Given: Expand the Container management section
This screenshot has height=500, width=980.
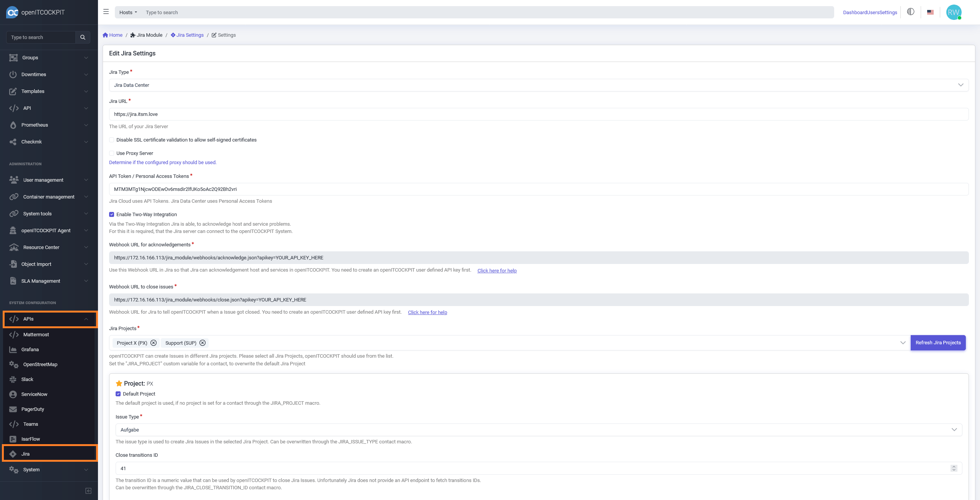Looking at the screenshot, I should pyautogui.click(x=49, y=197).
